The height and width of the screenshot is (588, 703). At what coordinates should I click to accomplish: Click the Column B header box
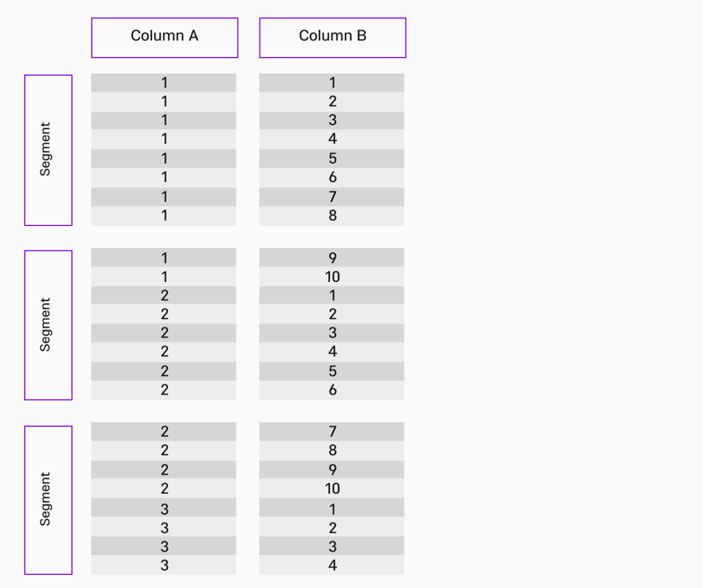(x=332, y=38)
